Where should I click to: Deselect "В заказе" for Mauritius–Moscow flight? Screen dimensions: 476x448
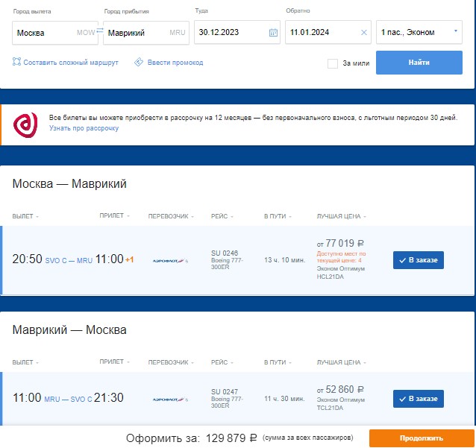(419, 399)
